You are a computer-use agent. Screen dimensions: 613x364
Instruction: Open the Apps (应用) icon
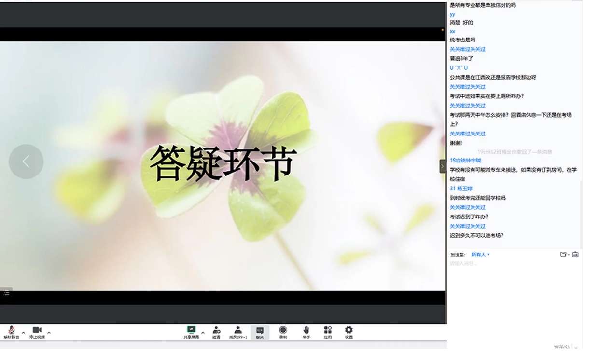[x=328, y=331]
